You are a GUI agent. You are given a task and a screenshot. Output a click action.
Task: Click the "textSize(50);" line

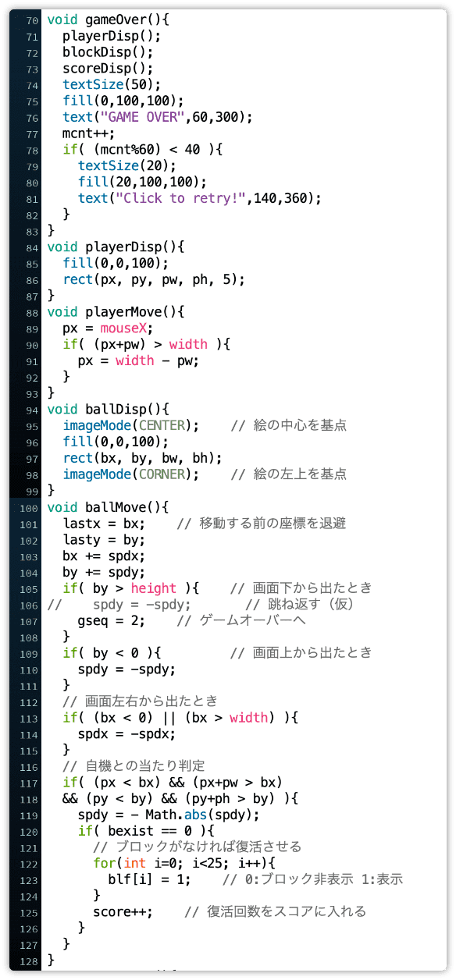pyautogui.click(x=112, y=85)
